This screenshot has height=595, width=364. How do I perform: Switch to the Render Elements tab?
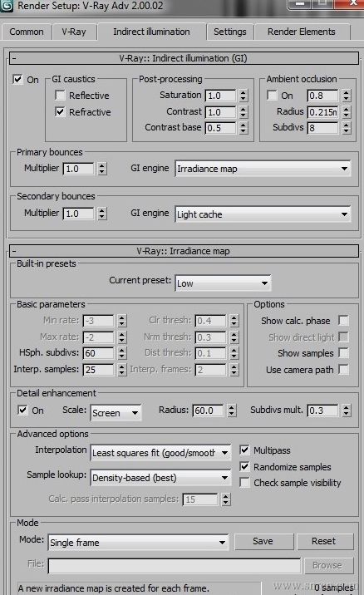click(x=302, y=32)
